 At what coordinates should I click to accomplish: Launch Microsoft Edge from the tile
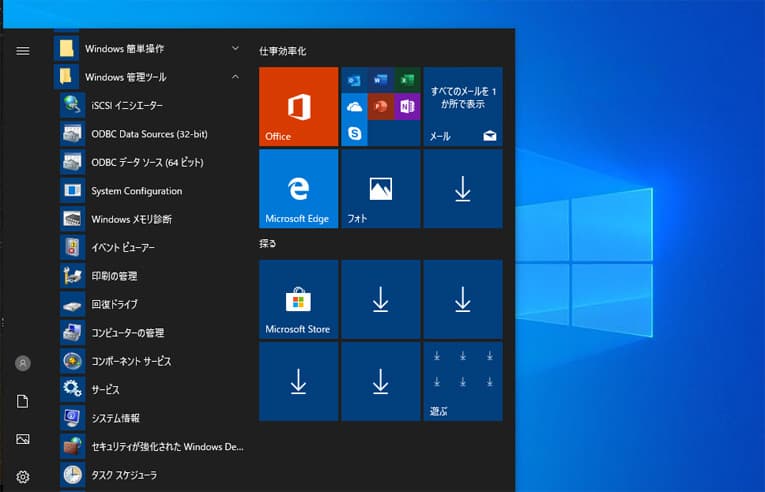point(298,189)
